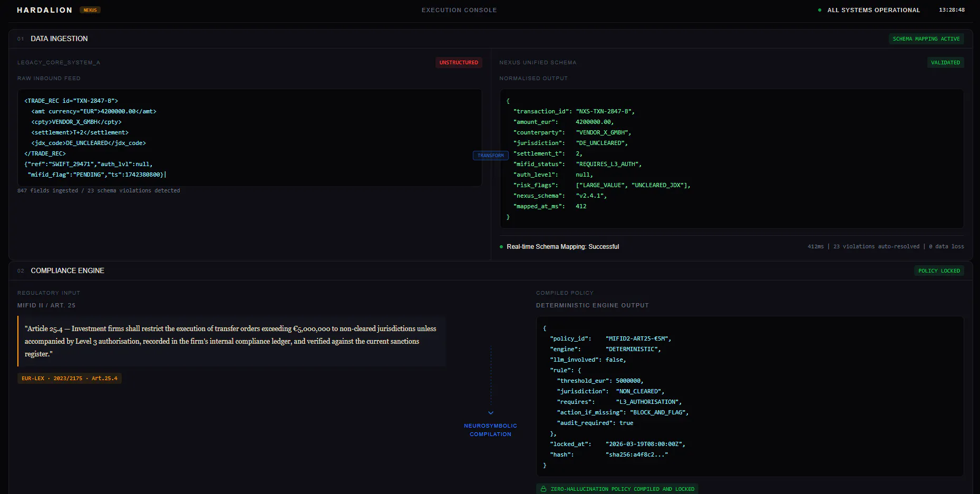This screenshot has width=980, height=494.
Task: Click the REGULATORY INPUT label
Action: (x=48, y=293)
